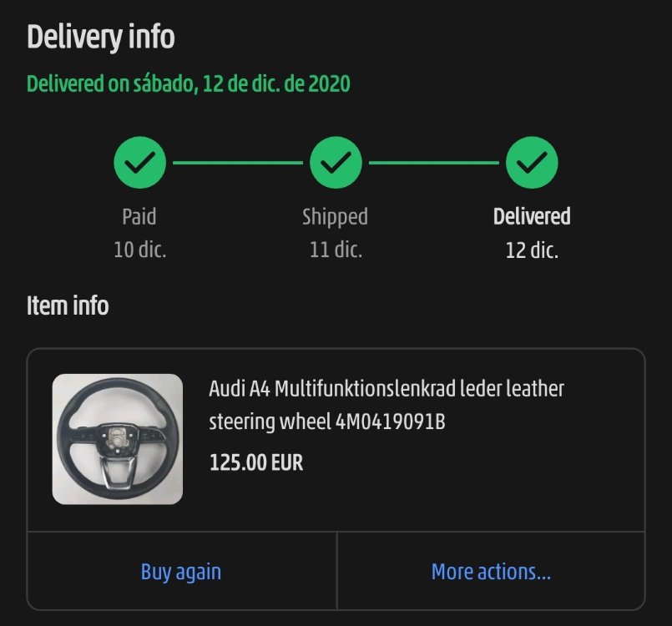Click the 10 dic. paid date
The image size is (672, 626).
coord(139,250)
